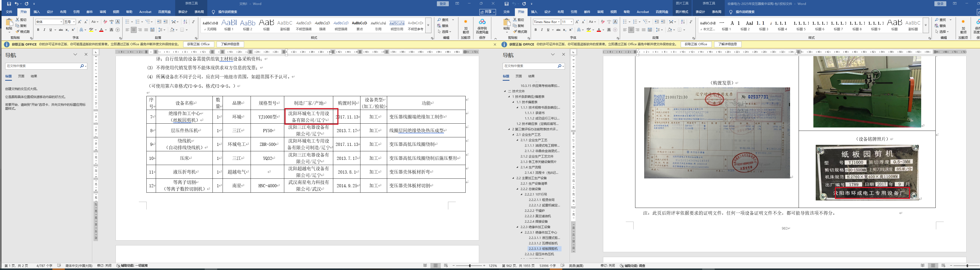Click clear formatting eraser in 宏泰电力 document ribbon
Screen dimensions: 980x270
603,22
